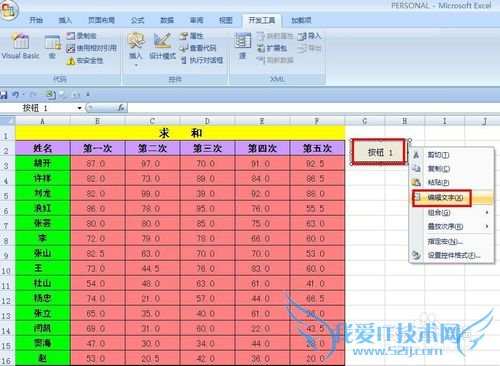
Task: Select column B header
Action: click(97, 121)
